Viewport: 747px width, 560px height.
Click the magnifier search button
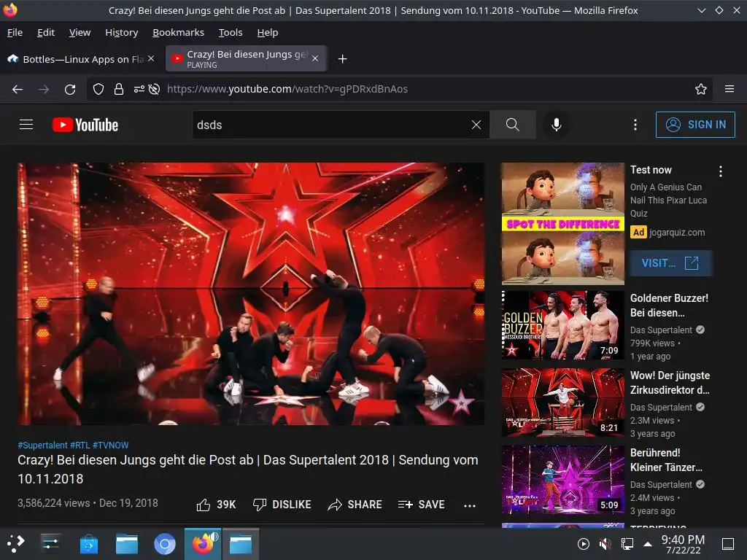513,125
